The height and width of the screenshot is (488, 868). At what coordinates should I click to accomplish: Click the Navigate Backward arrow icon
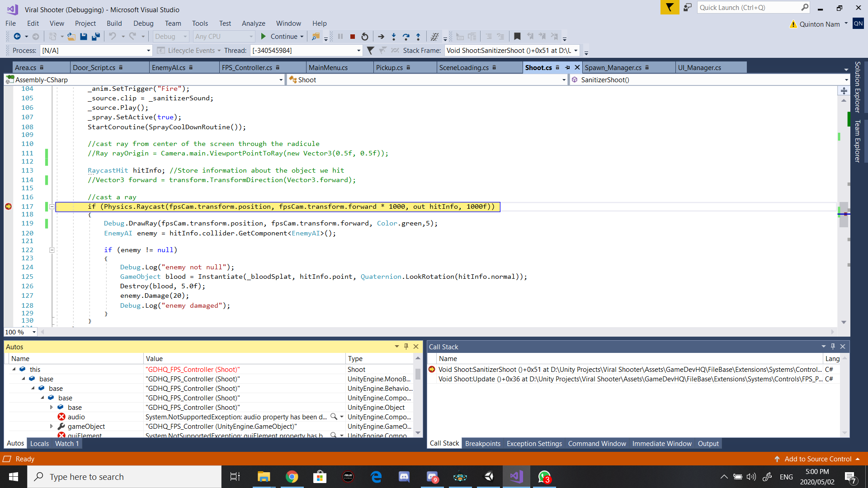click(x=17, y=37)
